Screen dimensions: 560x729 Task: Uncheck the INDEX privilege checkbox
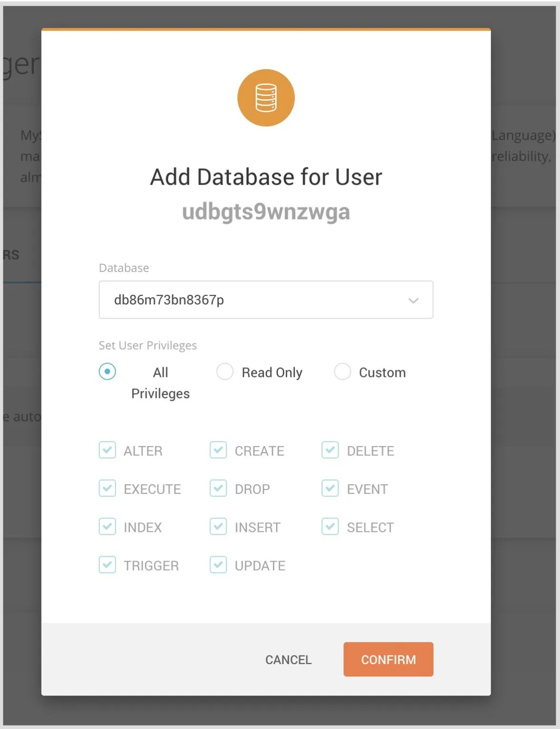[x=107, y=527]
